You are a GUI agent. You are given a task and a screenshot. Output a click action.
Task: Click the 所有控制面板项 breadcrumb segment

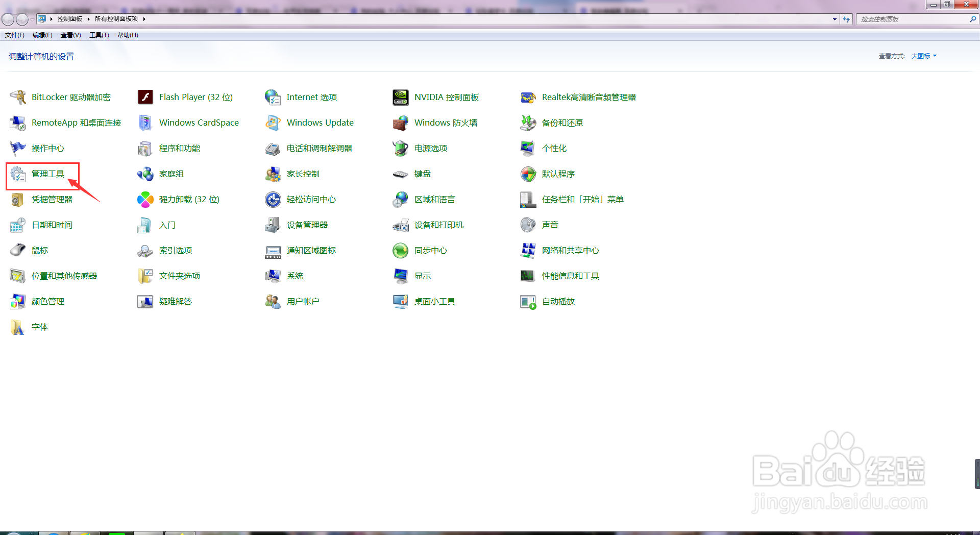[x=116, y=19]
